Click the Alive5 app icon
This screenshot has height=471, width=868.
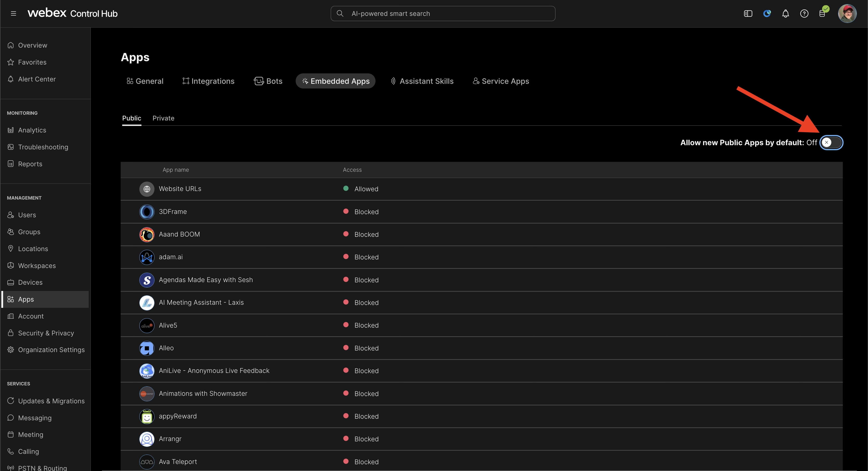pos(147,326)
